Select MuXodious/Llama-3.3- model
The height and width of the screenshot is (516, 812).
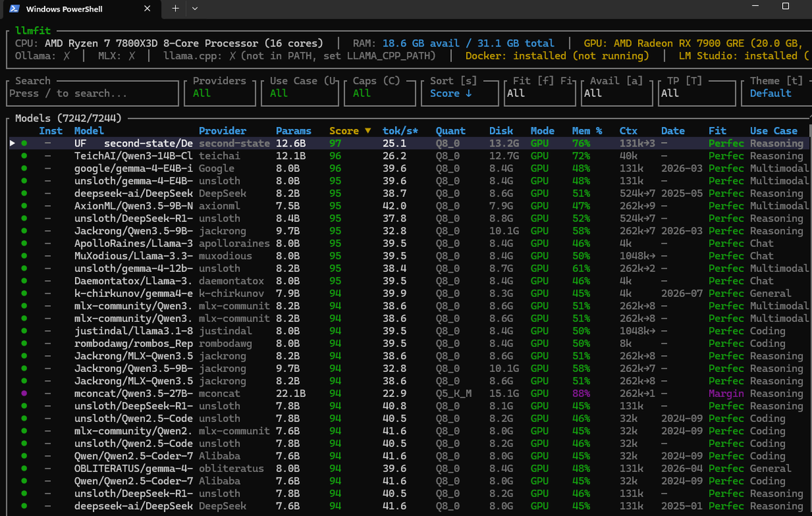[x=133, y=256]
